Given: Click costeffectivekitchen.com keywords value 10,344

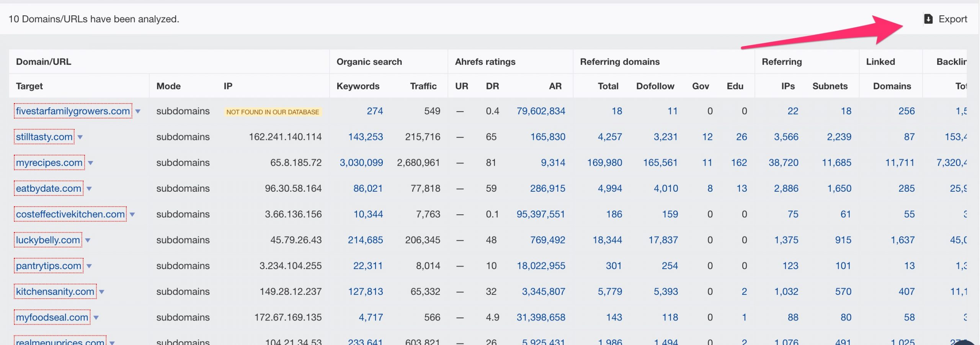Looking at the screenshot, I should [368, 214].
